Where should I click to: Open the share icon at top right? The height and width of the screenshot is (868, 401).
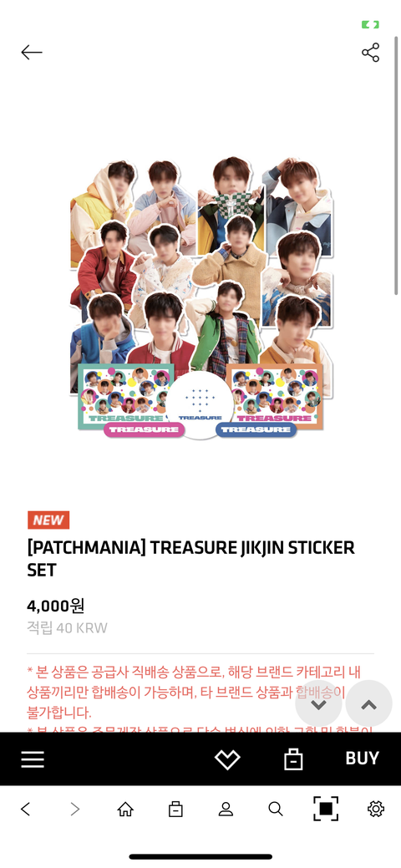[x=371, y=52]
